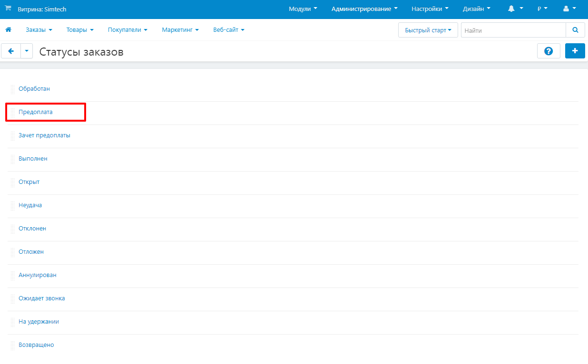Open the Быстрый старт dropdown
This screenshot has height=364, width=588.
(428, 30)
